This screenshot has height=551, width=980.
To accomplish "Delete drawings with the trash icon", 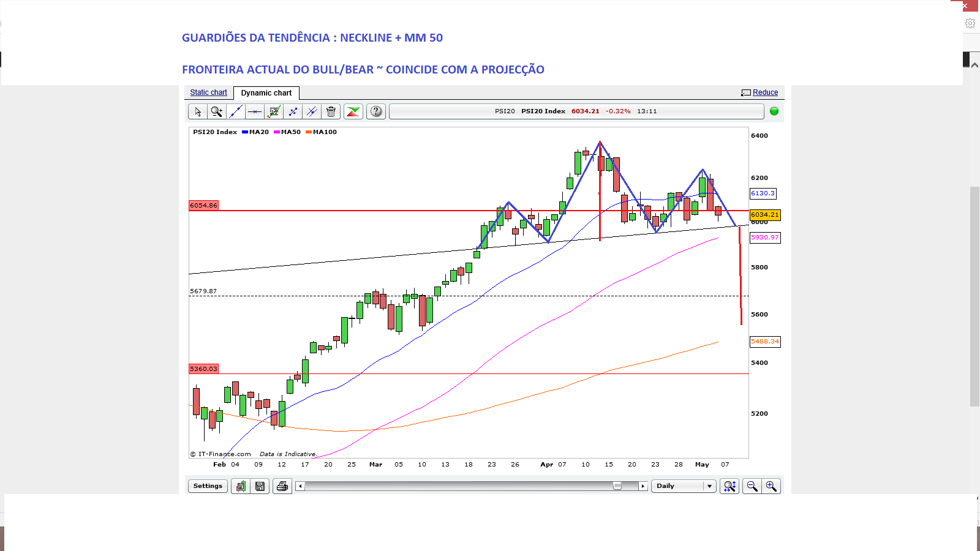I will tap(331, 111).
